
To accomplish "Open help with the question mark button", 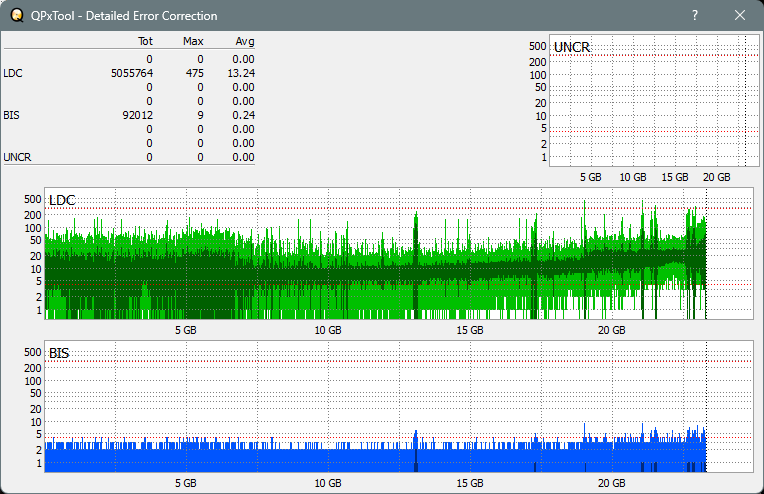I will [695, 16].
